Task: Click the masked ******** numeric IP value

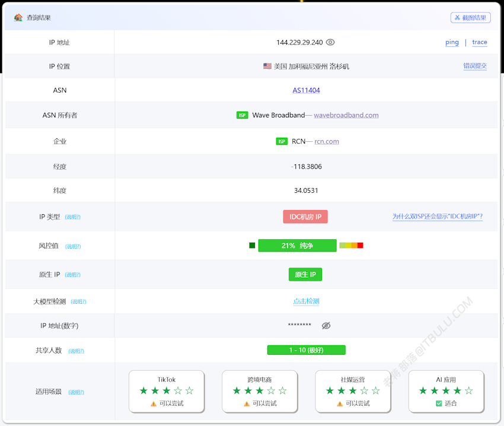Action: [x=299, y=325]
